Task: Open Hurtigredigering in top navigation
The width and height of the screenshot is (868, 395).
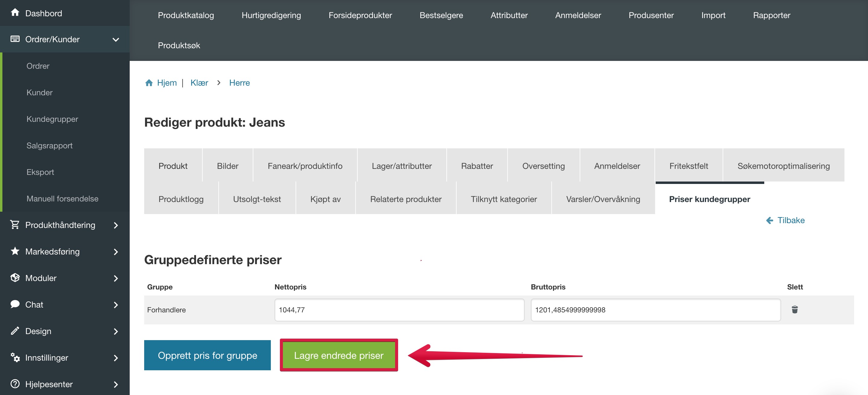Action: click(x=271, y=15)
